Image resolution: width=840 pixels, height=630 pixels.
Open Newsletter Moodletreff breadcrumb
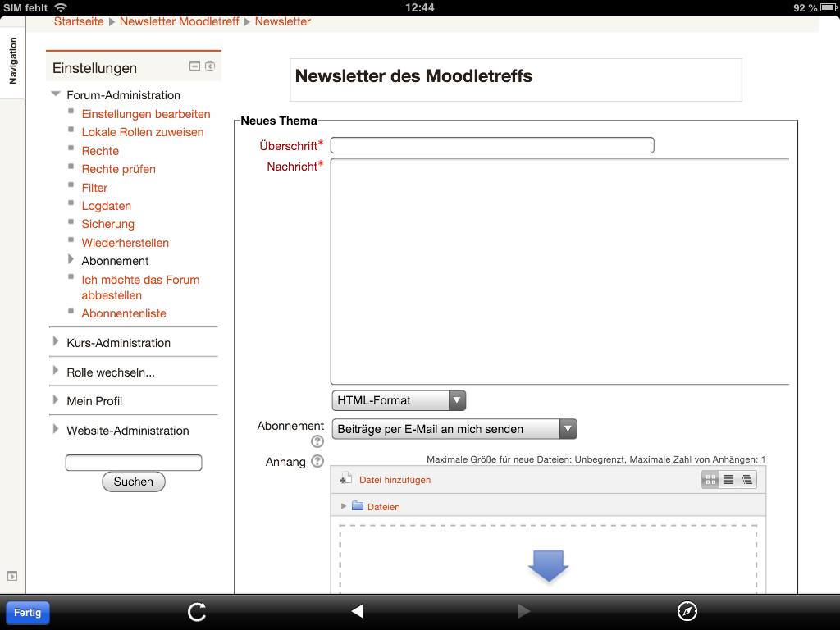(179, 21)
